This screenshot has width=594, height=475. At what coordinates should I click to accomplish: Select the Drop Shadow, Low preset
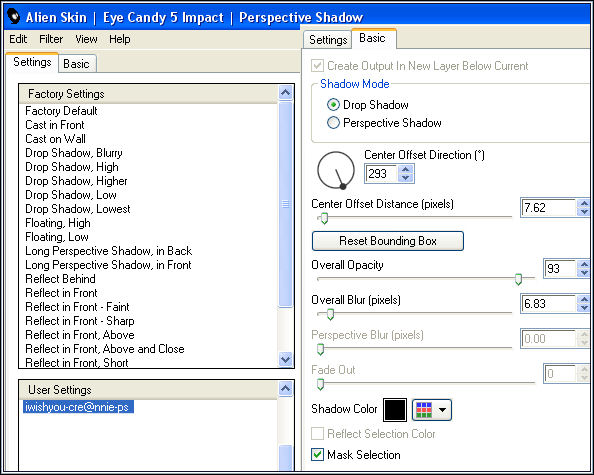pos(71,195)
